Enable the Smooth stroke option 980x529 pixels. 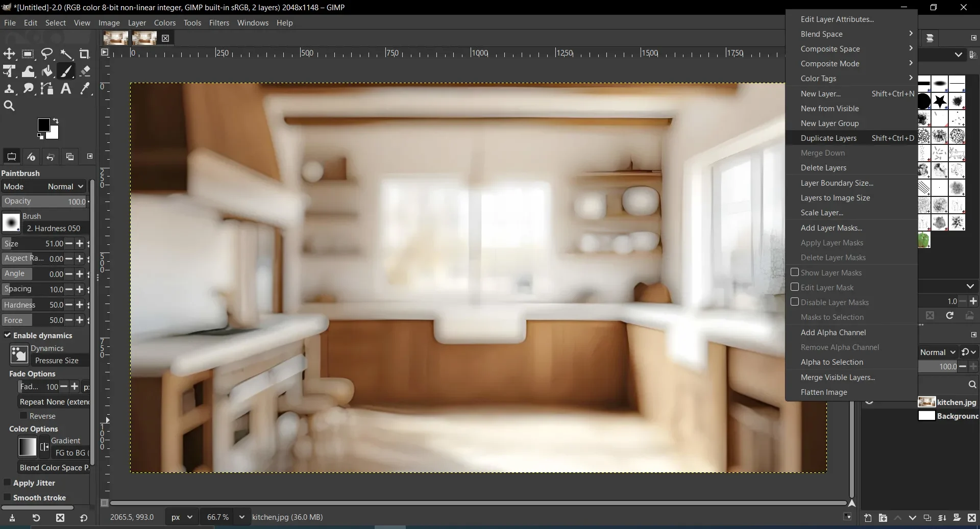click(x=7, y=497)
